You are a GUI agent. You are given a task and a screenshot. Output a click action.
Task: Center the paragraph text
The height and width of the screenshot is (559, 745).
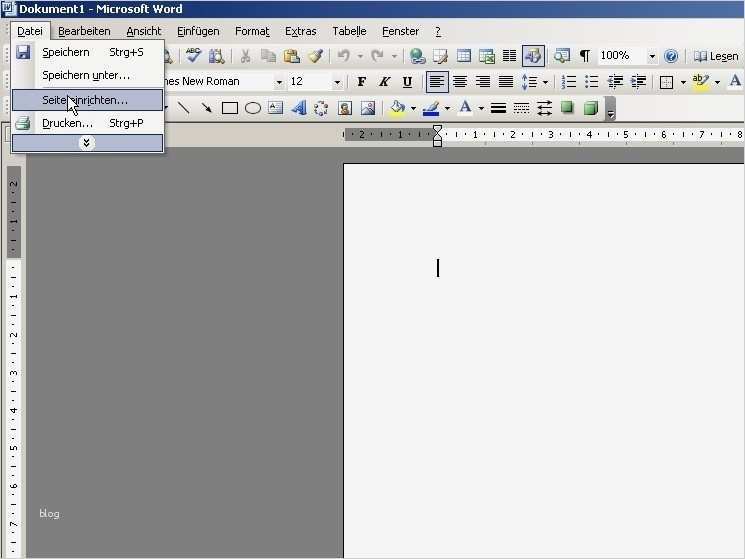point(460,82)
